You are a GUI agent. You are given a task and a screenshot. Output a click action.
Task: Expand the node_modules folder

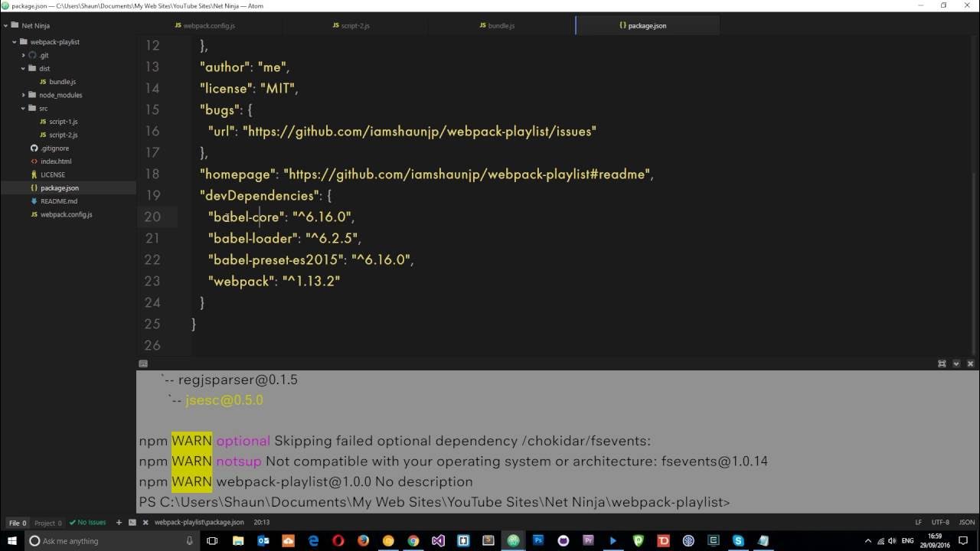click(24, 95)
